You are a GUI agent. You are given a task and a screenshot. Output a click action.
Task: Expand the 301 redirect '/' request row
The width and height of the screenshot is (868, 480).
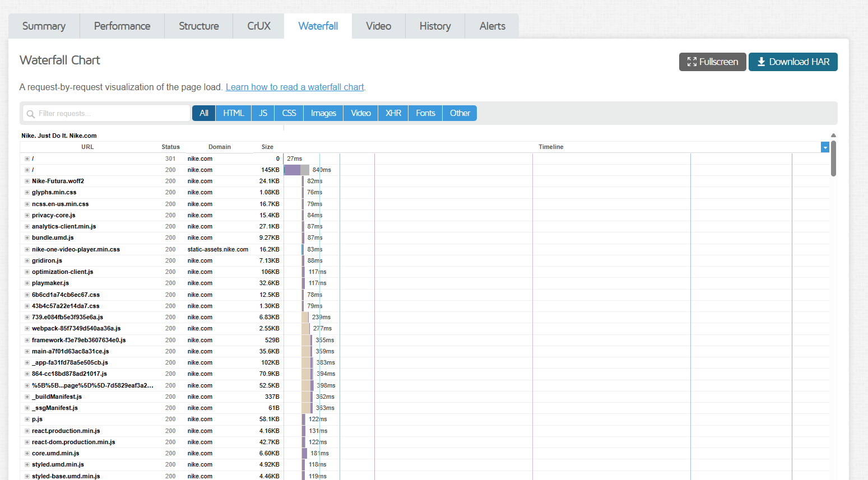pos(27,159)
